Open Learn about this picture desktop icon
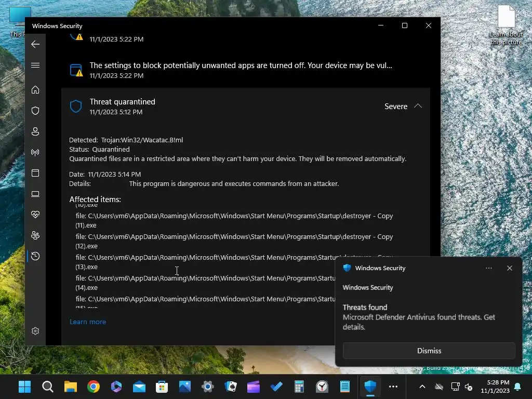Image resolution: width=532 pixels, height=399 pixels. pos(506,26)
